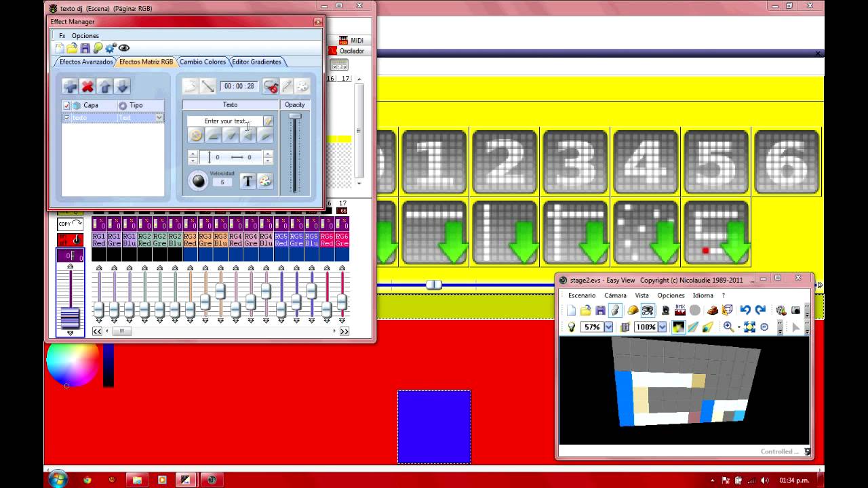Image resolution: width=868 pixels, height=488 pixels.
Task: Click the redo arrow in Easy View
Action: point(760,310)
